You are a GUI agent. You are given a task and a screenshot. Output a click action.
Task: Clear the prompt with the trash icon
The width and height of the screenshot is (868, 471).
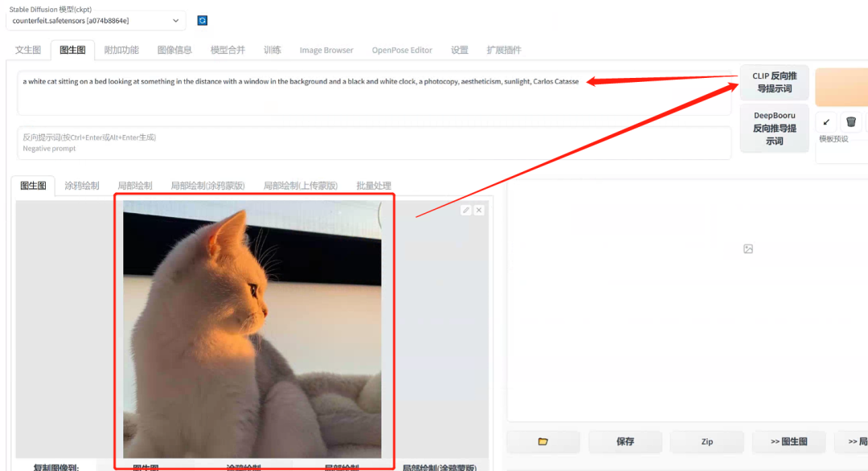click(851, 121)
